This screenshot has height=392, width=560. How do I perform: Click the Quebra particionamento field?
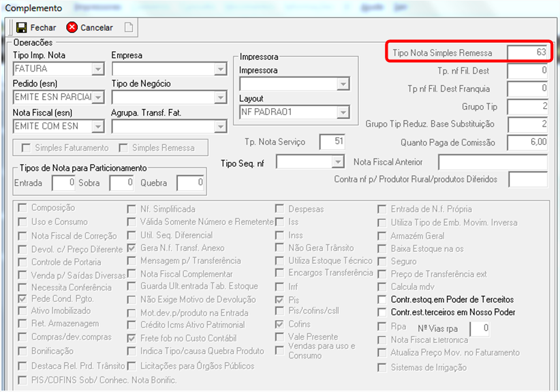[x=190, y=183]
